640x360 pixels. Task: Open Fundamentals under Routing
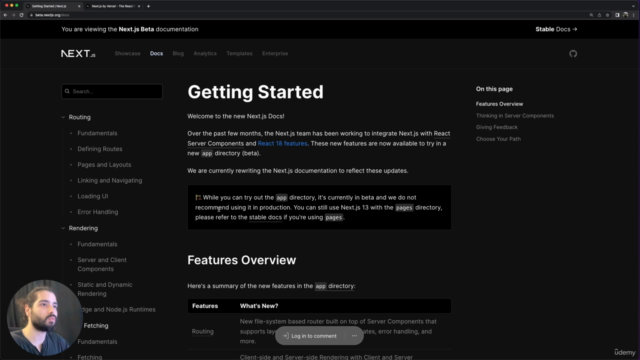pos(97,133)
